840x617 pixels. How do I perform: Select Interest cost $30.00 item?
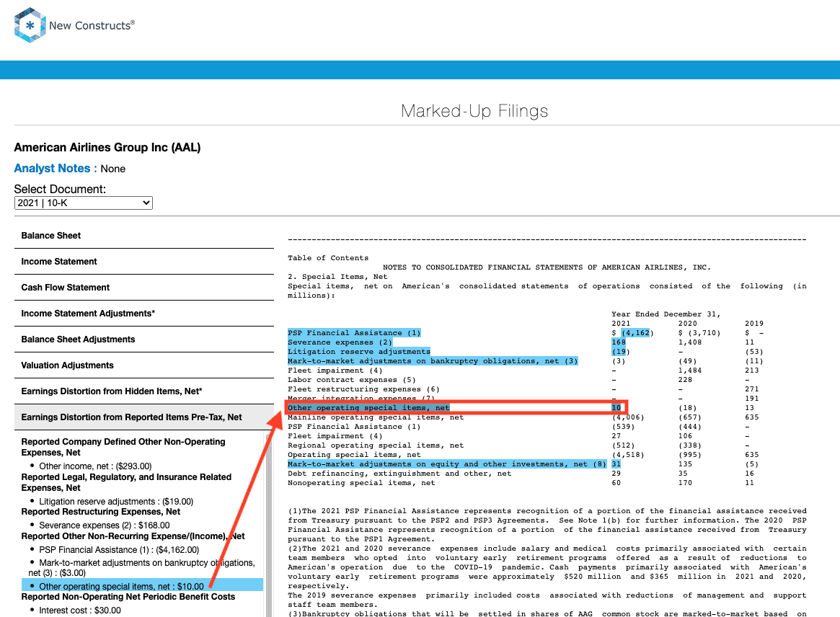point(80,611)
